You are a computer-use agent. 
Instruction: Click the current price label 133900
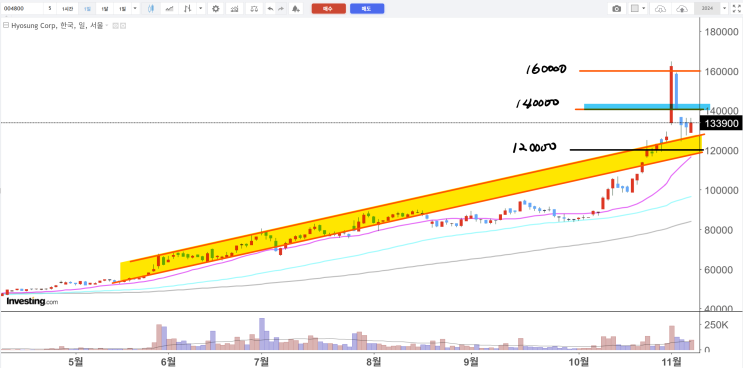click(x=722, y=124)
